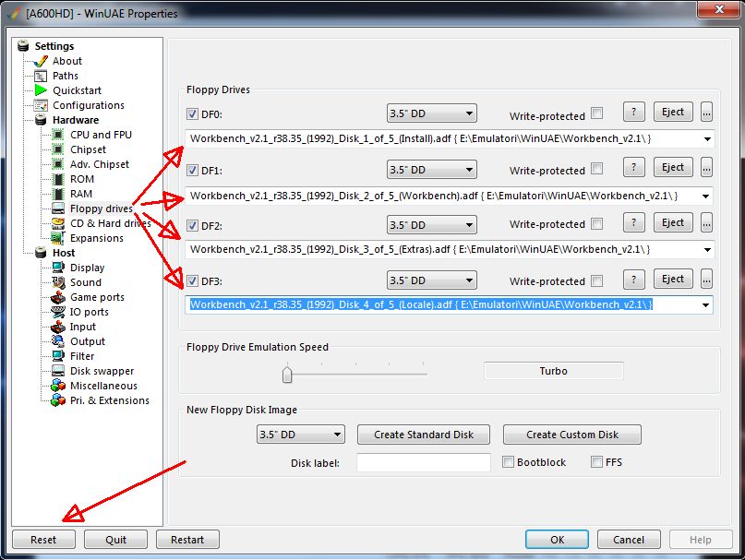This screenshot has height=560, width=745.
Task: Open new floppy disk image type dropdown
Action: click(x=300, y=435)
